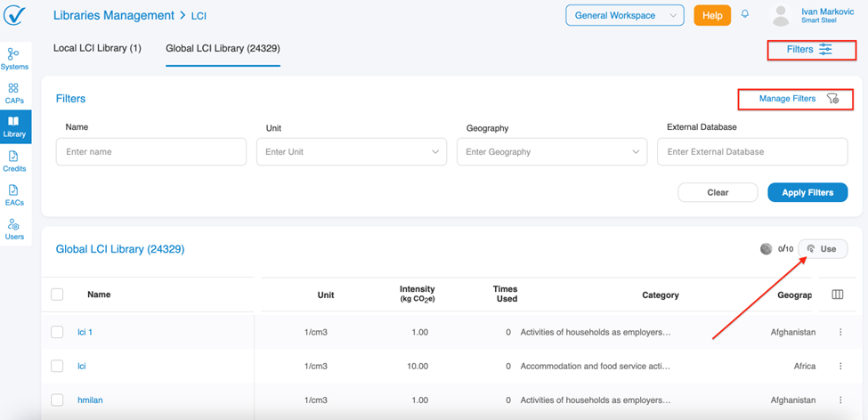Click the notification bell icon

coord(745,15)
